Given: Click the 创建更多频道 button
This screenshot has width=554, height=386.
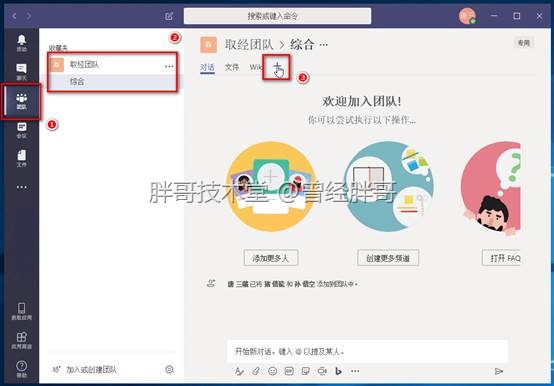Looking at the screenshot, I should 388,258.
